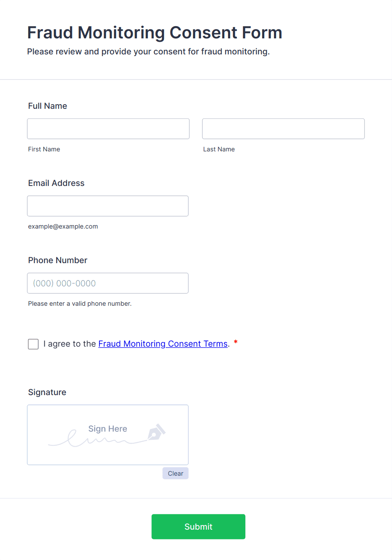Submit the consent form
392x560 pixels.
tap(199, 527)
